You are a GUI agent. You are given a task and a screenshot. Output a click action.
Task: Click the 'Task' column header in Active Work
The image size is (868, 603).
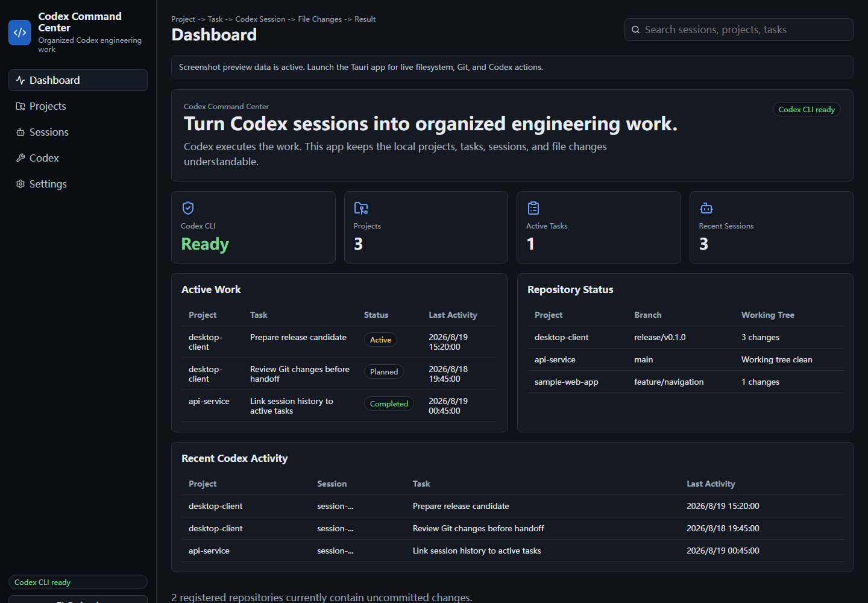[259, 315]
